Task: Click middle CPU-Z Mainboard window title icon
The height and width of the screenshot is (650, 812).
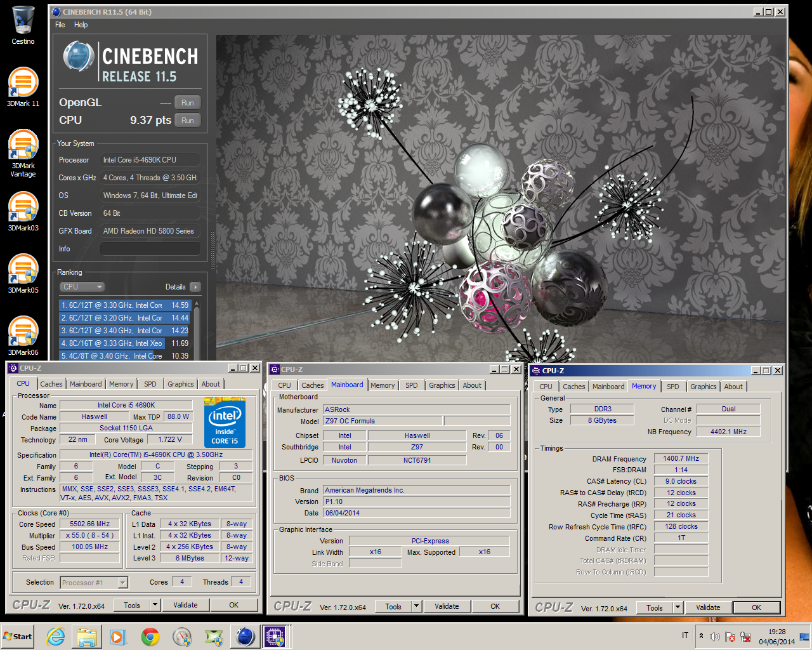Action: pyautogui.click(x=275, y=369)
